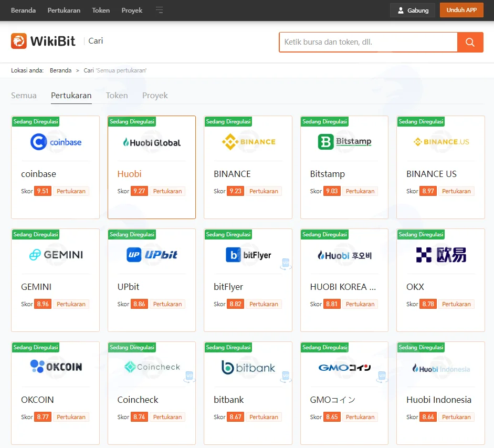Select the Pertukaran results tab
This screenshot has width=494, height=448.
[x=71, y=95]
